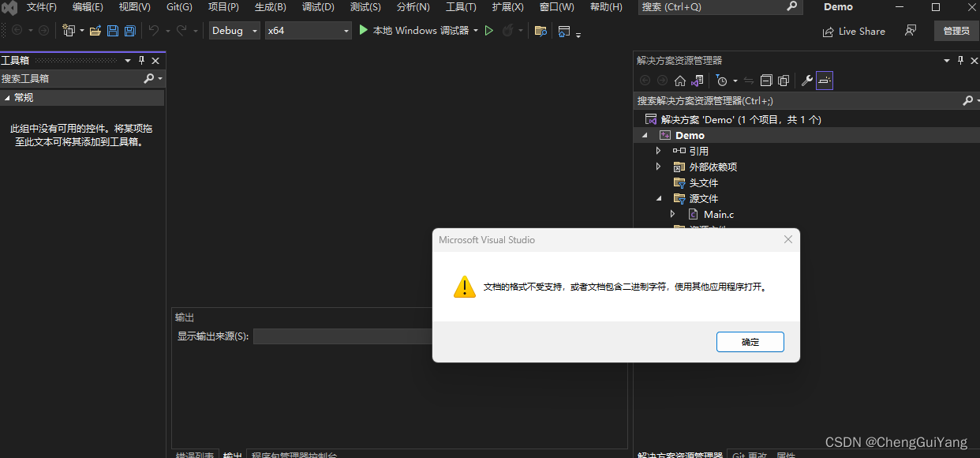This screenshot has height=458, width=980.
Task: Open the x64 platform dropdown
Action: coord(308,31)
